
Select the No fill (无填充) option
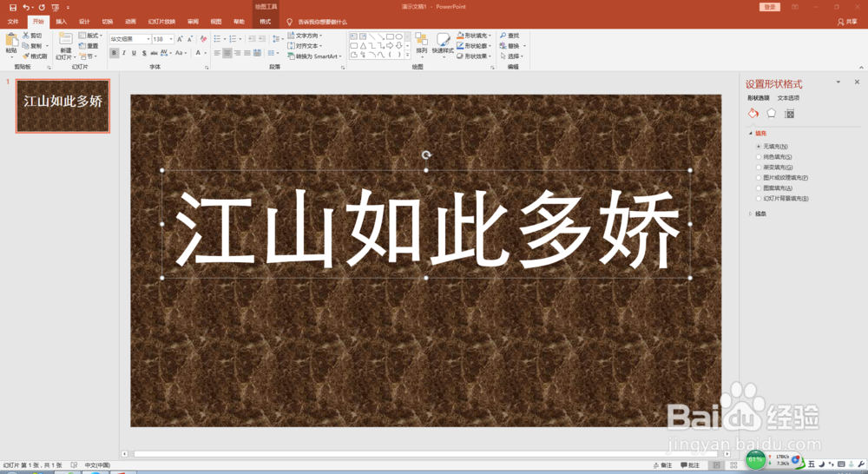click(772, 147)
